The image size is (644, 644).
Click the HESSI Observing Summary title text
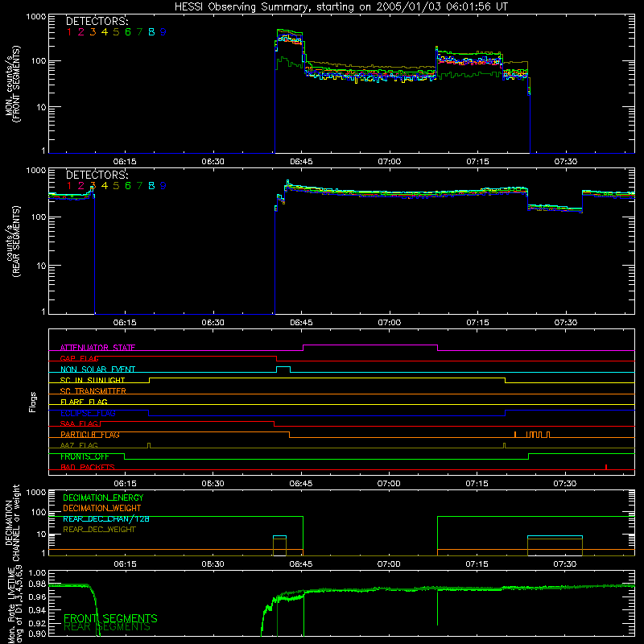(341, 6)
